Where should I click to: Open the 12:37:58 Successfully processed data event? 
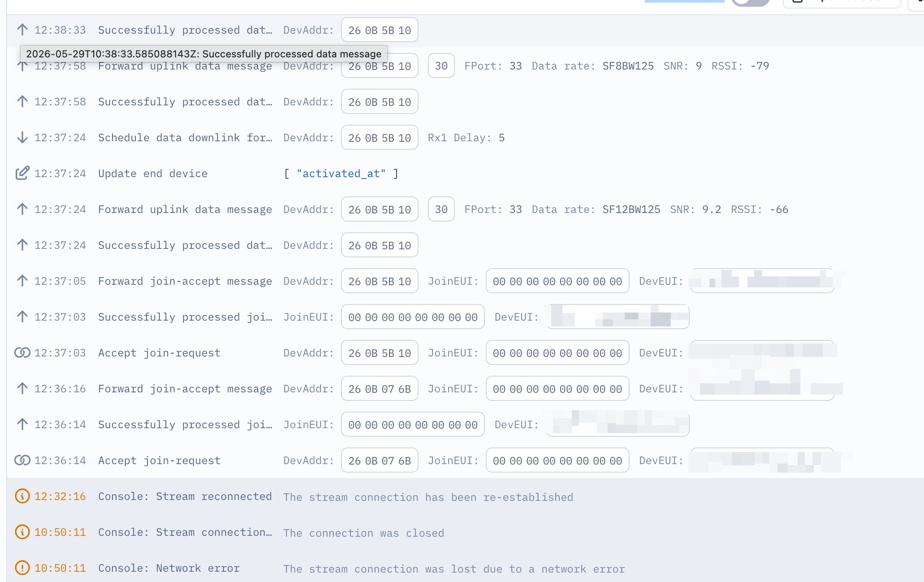[465, 102]
